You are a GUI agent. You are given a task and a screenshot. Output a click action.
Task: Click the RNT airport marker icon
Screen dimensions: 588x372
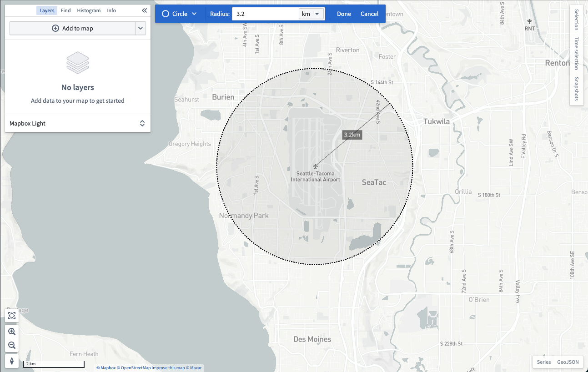coord(529,21)
